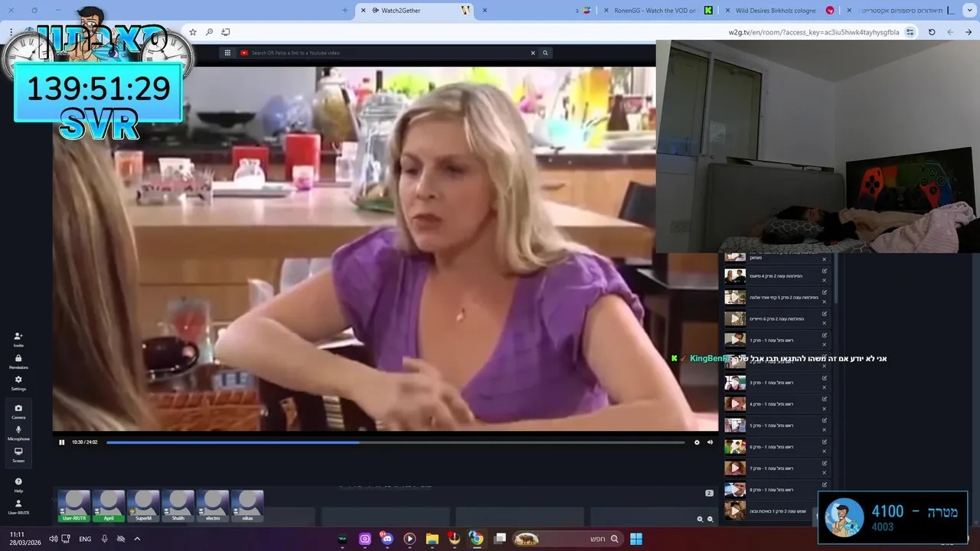Select the nikas participant tile
Viewport: 980px width, 551px height.
tap(247, 507)
